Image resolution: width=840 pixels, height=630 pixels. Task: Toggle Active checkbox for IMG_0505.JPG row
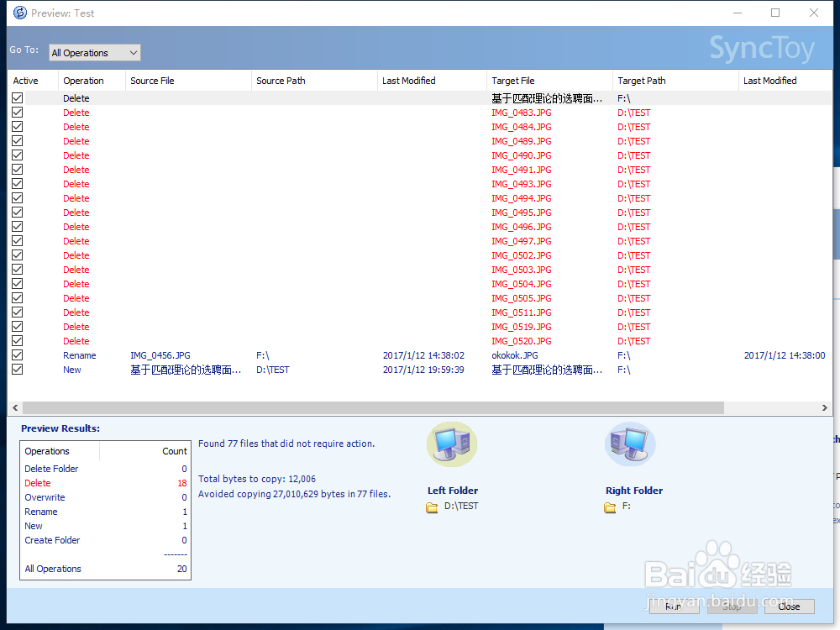click(17, 298)
